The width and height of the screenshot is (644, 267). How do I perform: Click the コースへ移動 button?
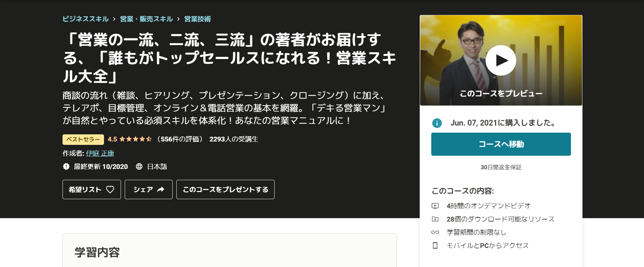pos(501,144)
